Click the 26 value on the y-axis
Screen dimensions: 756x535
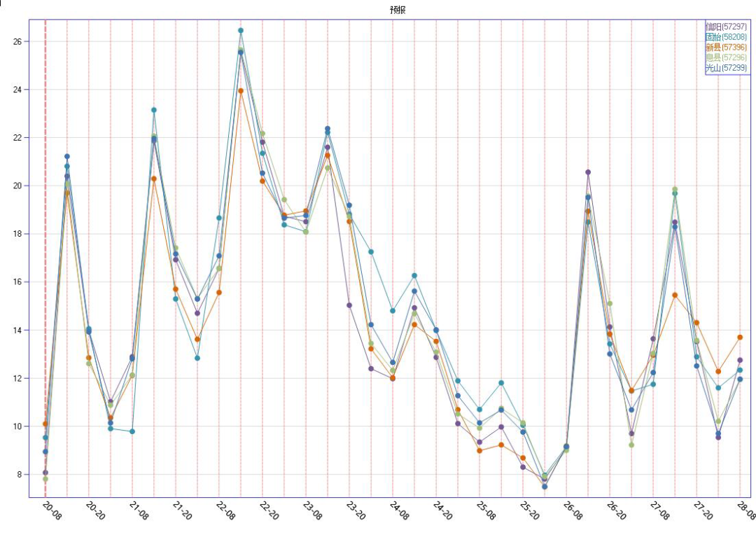(x=17, y=41)
